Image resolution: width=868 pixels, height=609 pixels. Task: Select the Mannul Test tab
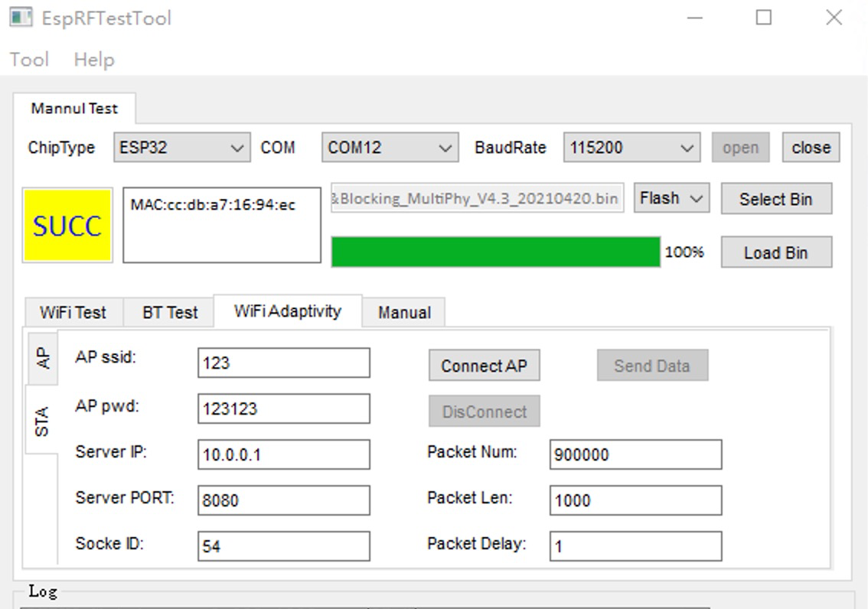pyautogui.click(x=74, y=109)
